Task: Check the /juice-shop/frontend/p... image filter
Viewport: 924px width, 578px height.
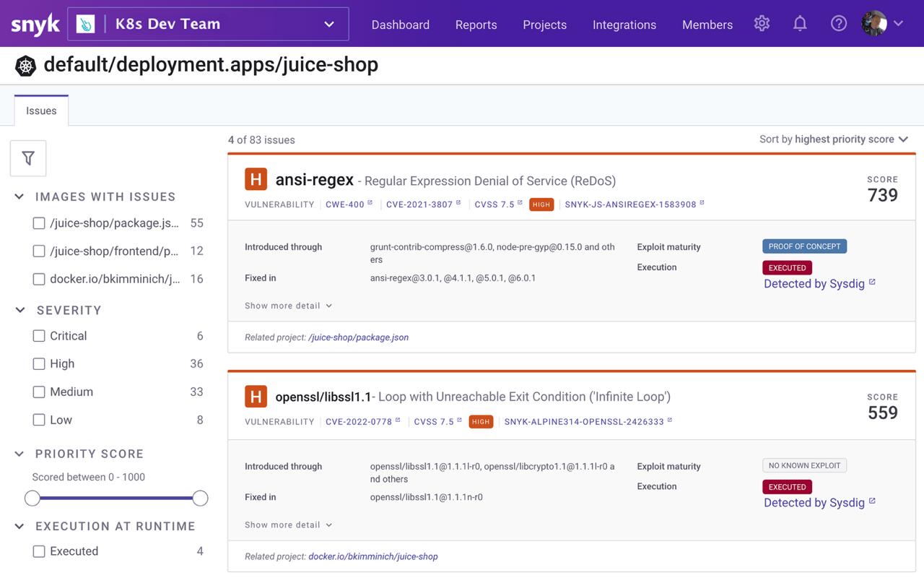Action: point(39,251)
